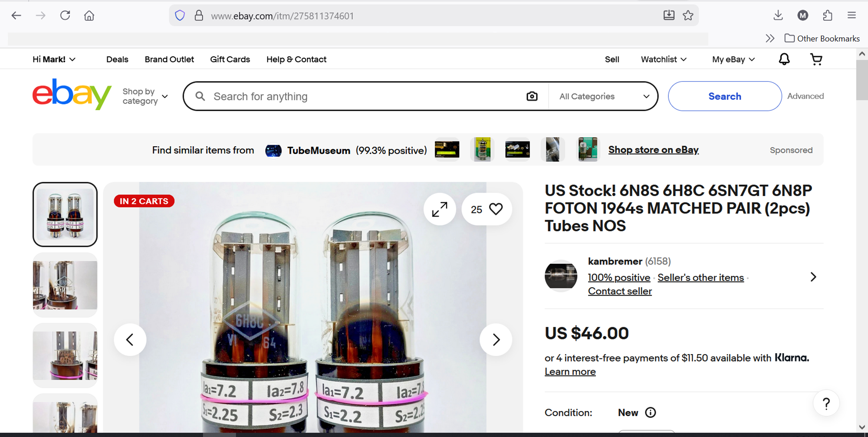Image resolution: width=868 pixels, height=437 pixels.
Task: Open third TubeMuseum similar item thumbnail
Action: [517, 150]
